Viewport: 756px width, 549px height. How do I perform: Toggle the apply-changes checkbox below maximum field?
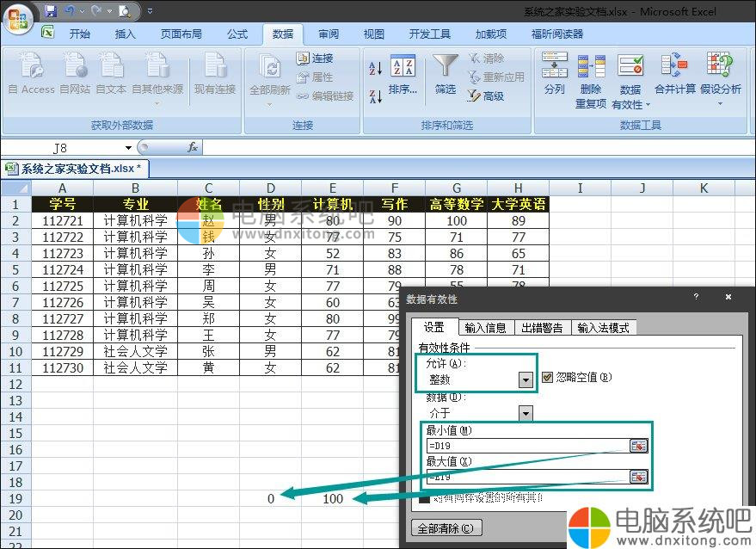424,497
